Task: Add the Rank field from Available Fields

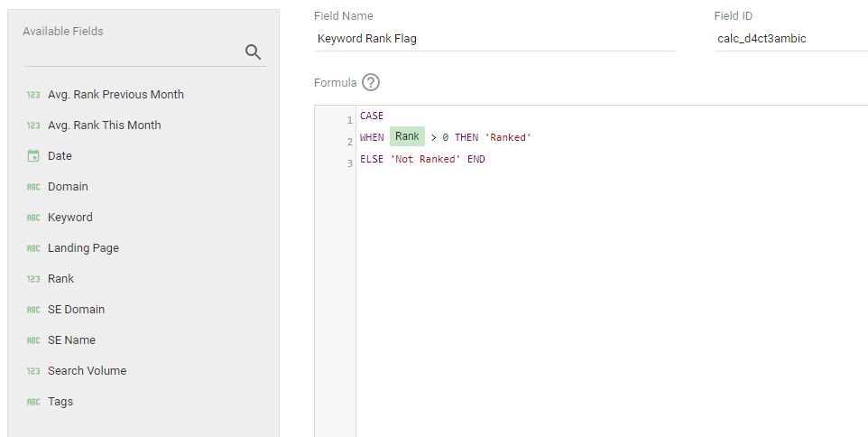Action: [60, 279]
